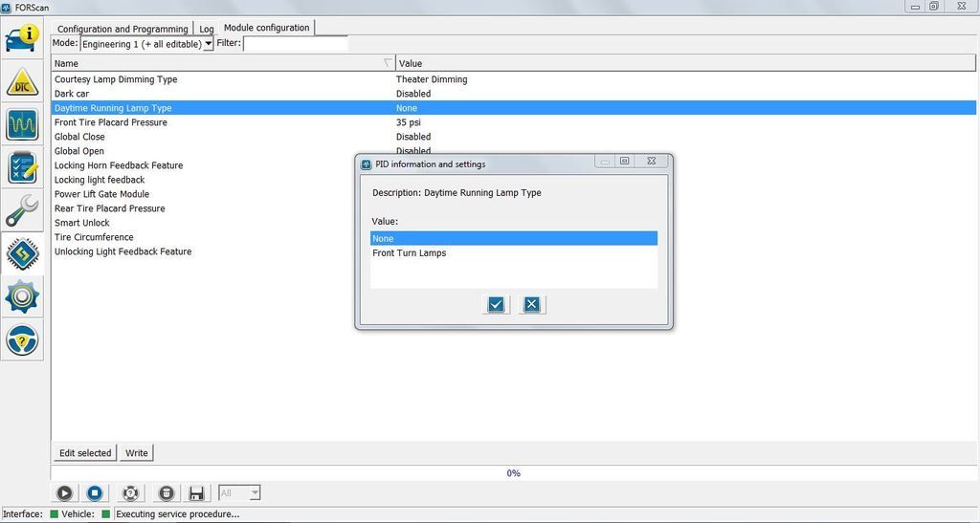Viewport: 980px width, 523px height.
Task: Cancel the dialog with the X button
Action: [532, 305]
